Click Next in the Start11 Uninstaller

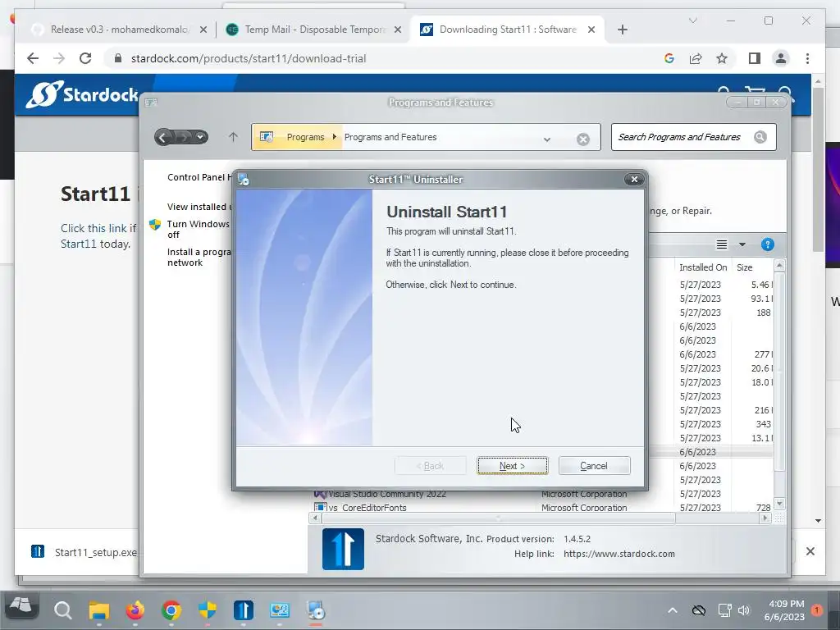click(x=513, y=466)
